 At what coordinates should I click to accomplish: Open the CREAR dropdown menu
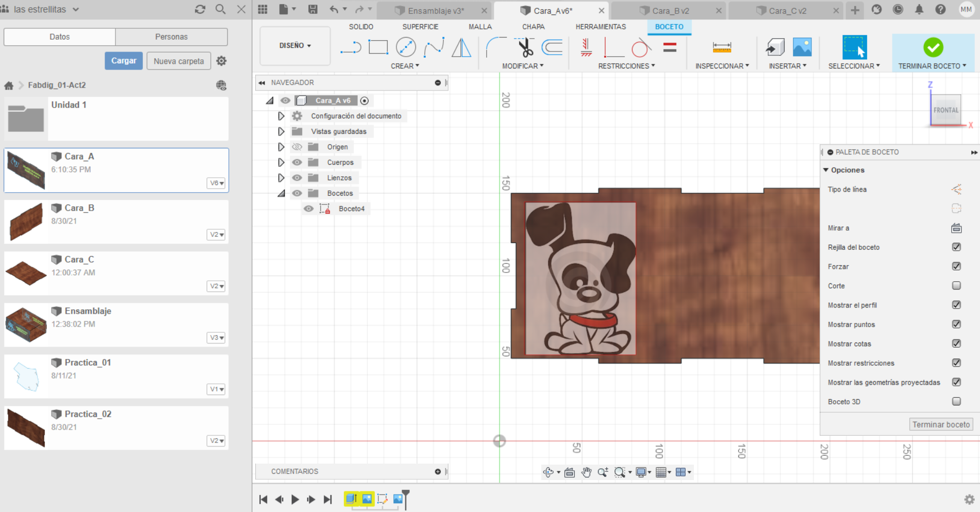tap(405, 66)
